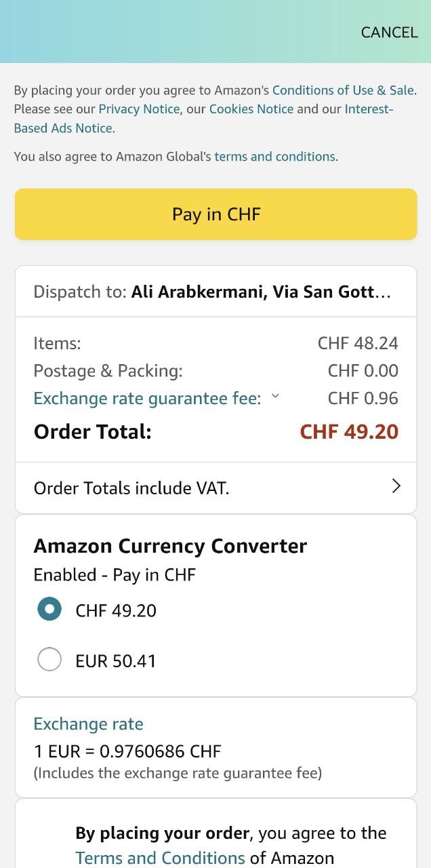431x868 pixels.
Task: Tap CANCEL at the top right
Action: point(389,33)
